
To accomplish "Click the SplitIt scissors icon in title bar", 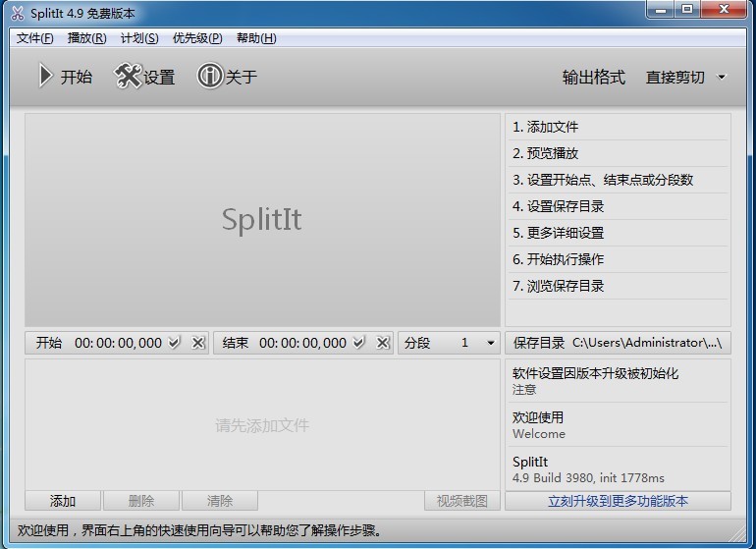I will [x=17, y=13].
